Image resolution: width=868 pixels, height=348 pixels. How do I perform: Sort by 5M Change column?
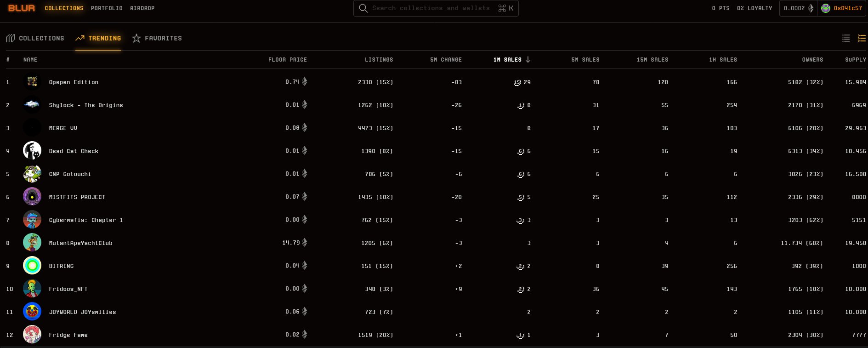click(x=446, y=60)
